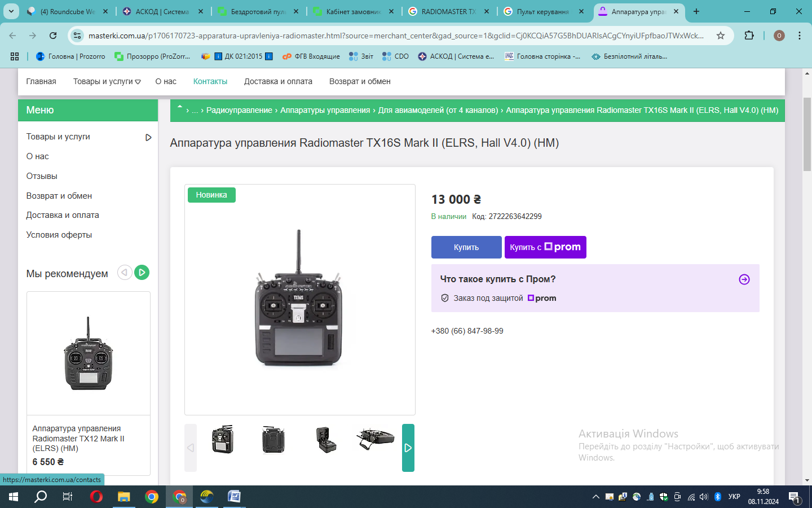Advance gallery with teal next arrow

pyautogui.click(x=408, y=448)
